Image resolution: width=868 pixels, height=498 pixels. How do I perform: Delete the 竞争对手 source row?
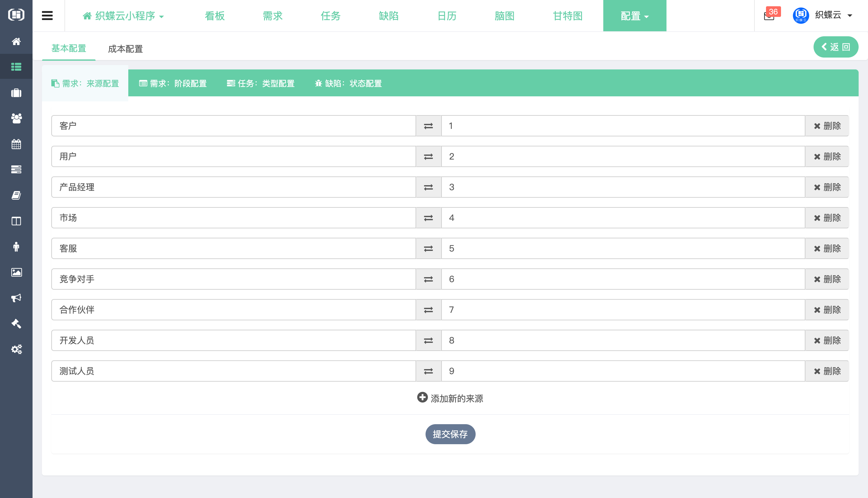pyautogui.click(x=827, y=279)
